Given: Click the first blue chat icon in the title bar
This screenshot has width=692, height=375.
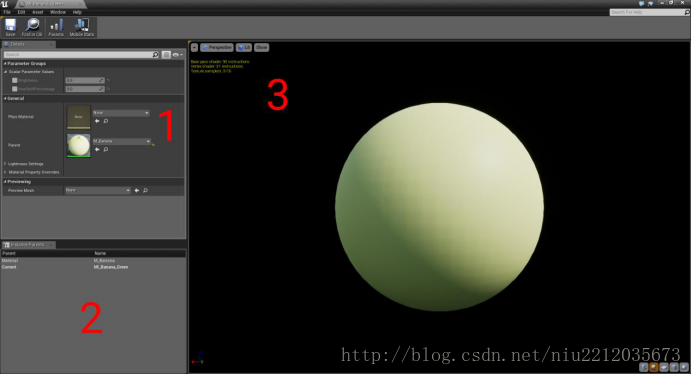Looking at the screenshot, I should pyautogui.click(x=641, y=4).
